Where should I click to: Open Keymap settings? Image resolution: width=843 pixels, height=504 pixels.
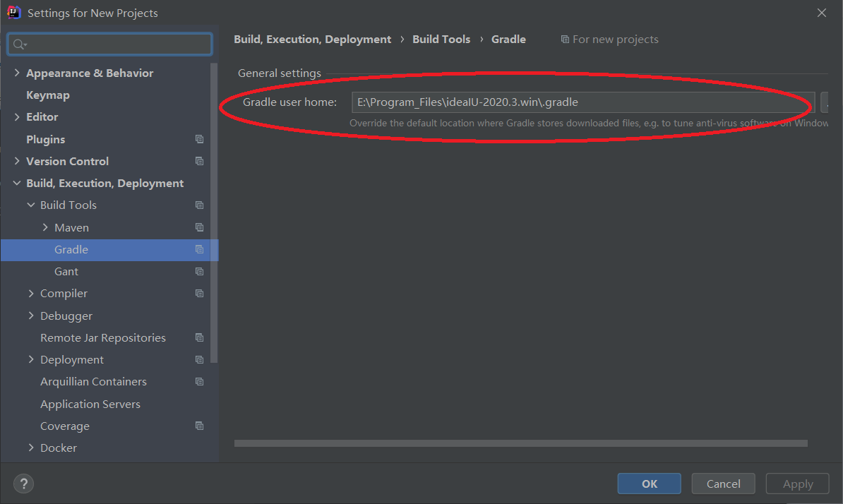pos(47,95)
